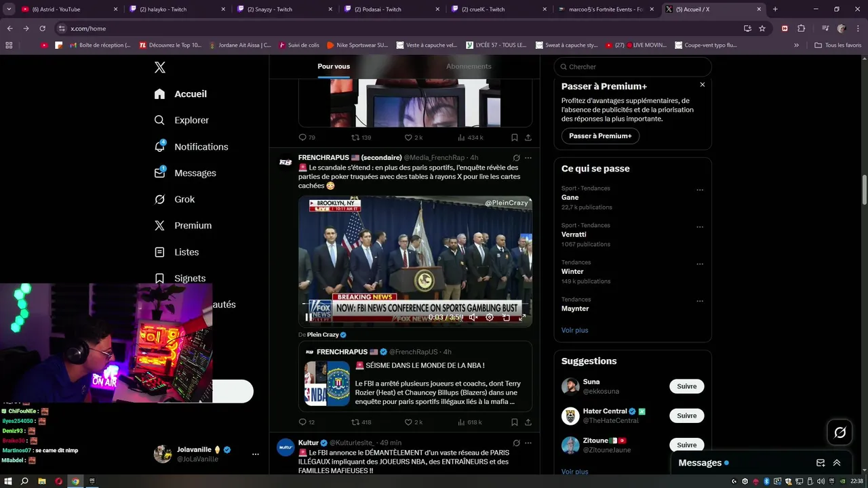Open Signets in the sidebar
The image size is (868, 488).
(180, 279)
